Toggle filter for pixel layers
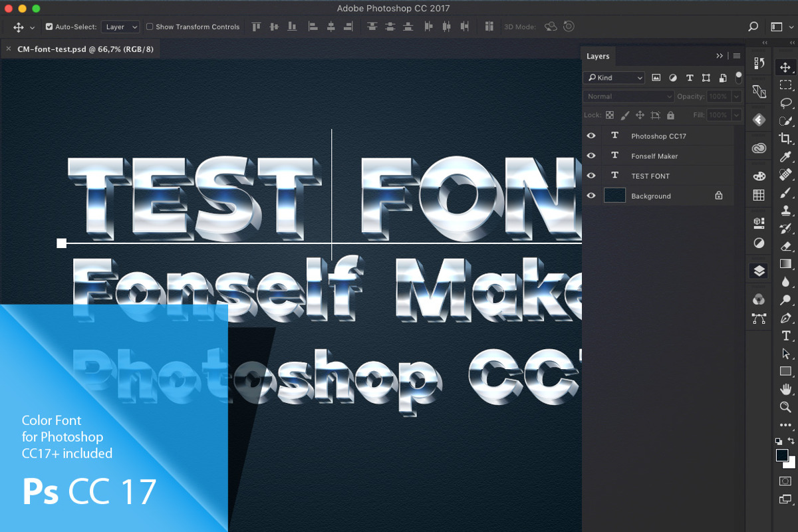 click(656, 78)
